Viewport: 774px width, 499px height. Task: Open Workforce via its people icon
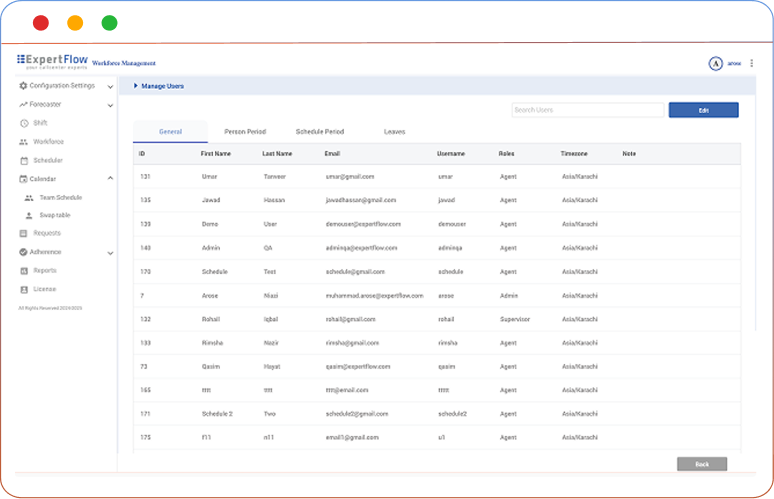coord(24,142)
